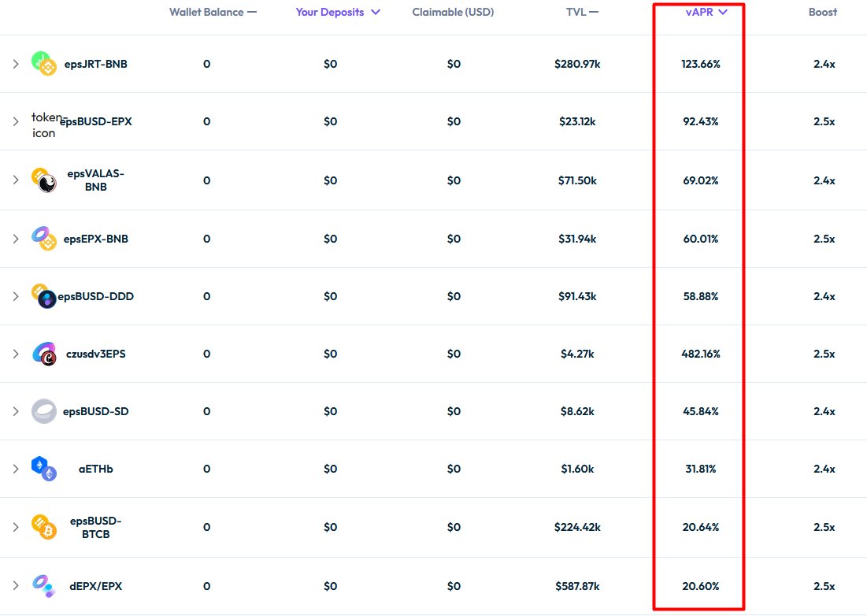This screenshot has height=616, width=867.
Task: Sort by Your Deposits column
Action: pos(338,12)
